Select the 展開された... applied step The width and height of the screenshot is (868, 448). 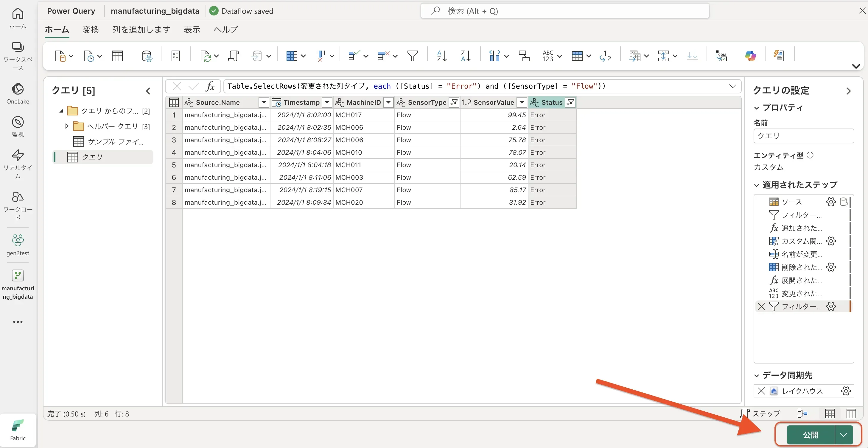click(802, 280)
